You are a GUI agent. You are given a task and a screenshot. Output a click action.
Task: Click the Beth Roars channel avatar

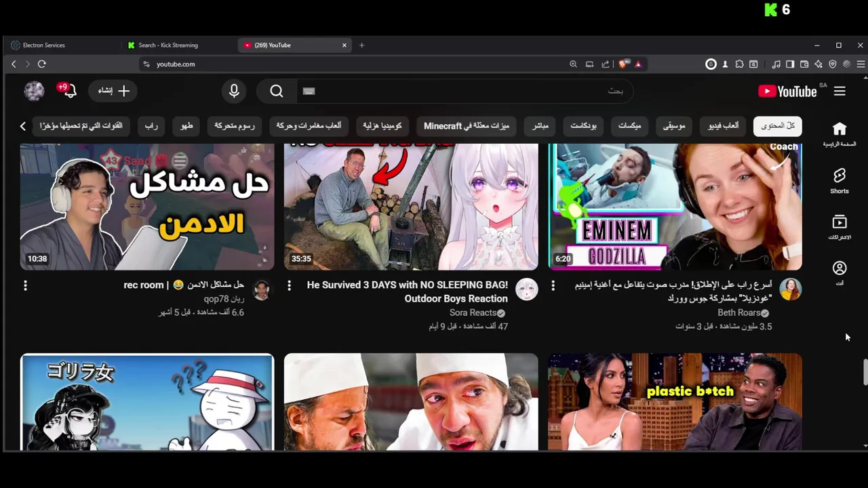(790, 289)
